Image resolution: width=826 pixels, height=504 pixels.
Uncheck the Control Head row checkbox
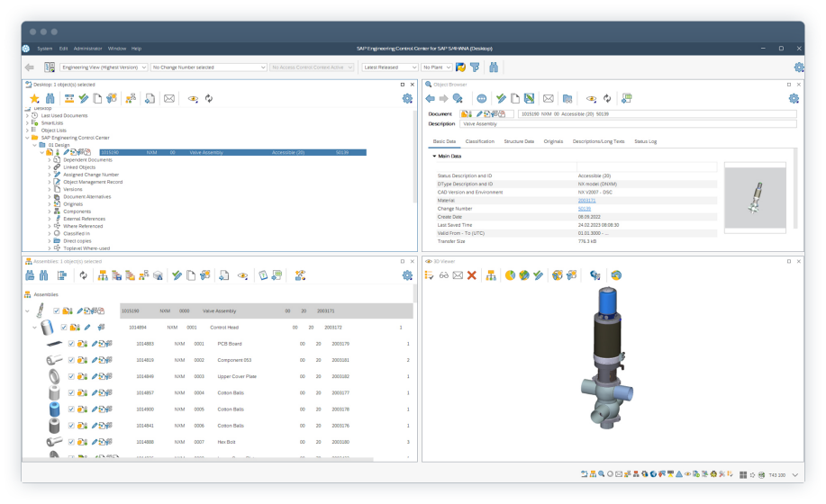[64, 328]
